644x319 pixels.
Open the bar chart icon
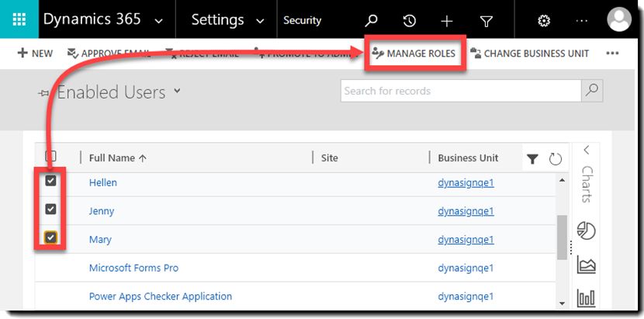point(586,298)
